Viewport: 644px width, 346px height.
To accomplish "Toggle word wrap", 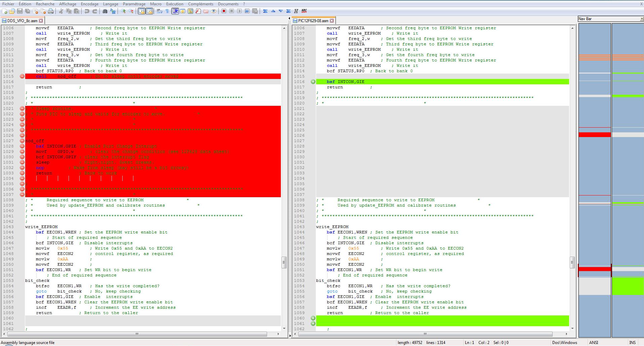I will click(x=160, y=11).
